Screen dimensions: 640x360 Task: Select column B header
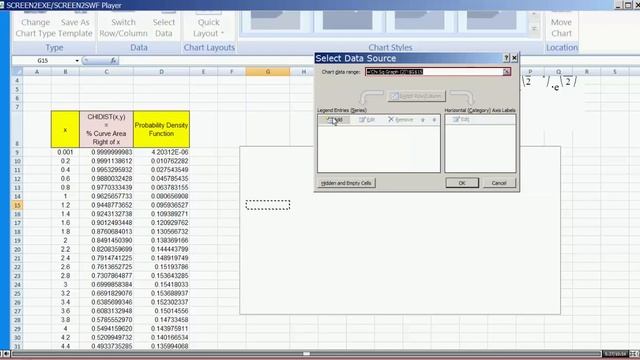(x=65, y=72)
